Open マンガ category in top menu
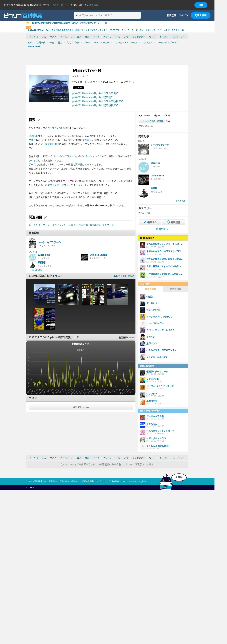Screen dimensions: 227x644 (43, 37)
